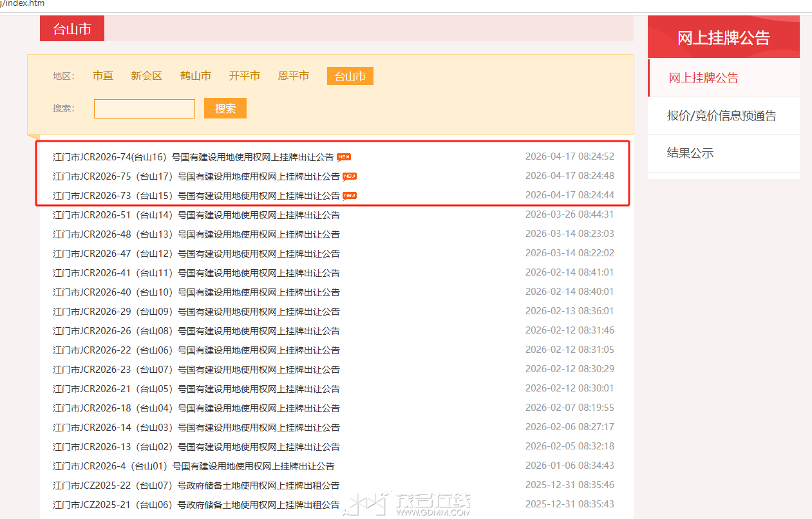812x519 pixels.
Task: View JCR2026-41 (台山11) announcement
Action: pyautogui.click(x=196, y=273)
